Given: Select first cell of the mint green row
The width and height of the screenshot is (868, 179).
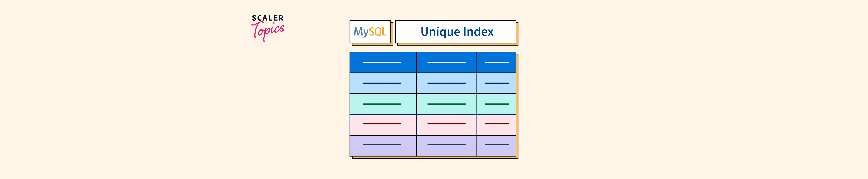Looking at the screenshot, I should tap(383, 104).
